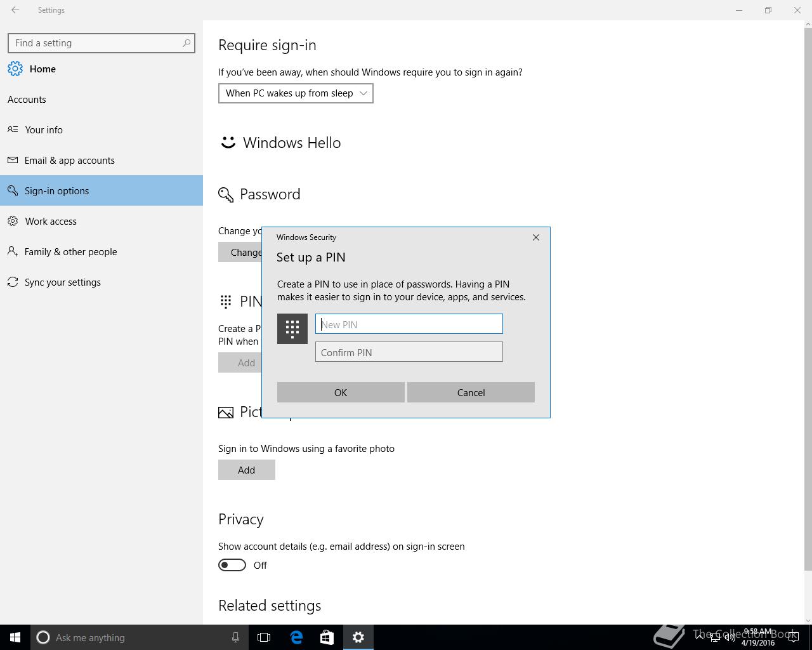
Task: Click the Settings back arrow
Action: pyautogui.click(x=15, y=10)
